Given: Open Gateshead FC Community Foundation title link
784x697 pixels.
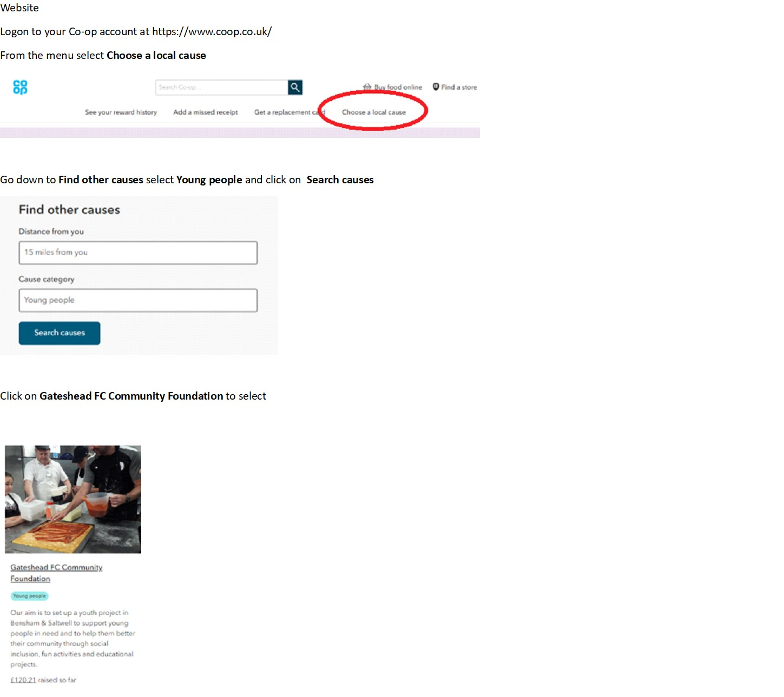Looking at the screenshot, I should pos(56,573).
